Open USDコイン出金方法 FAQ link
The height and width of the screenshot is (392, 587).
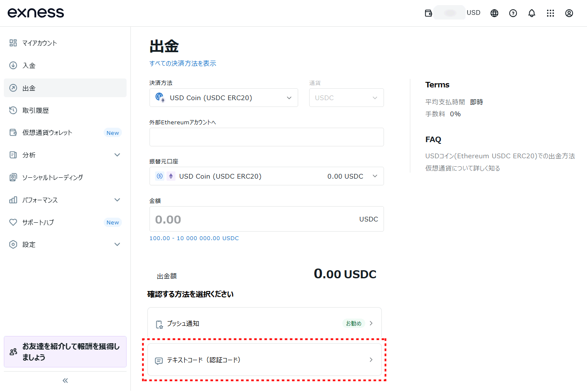(500, 156)
